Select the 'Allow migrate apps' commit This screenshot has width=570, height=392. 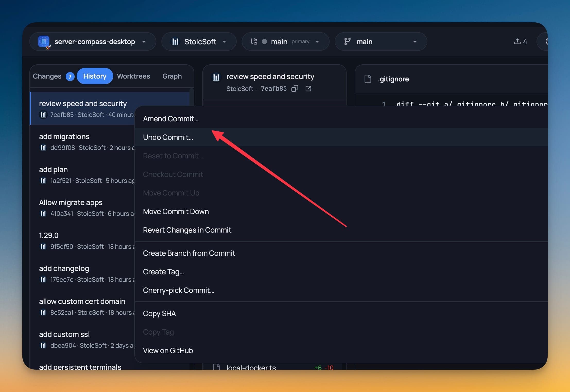pos(82,207)
